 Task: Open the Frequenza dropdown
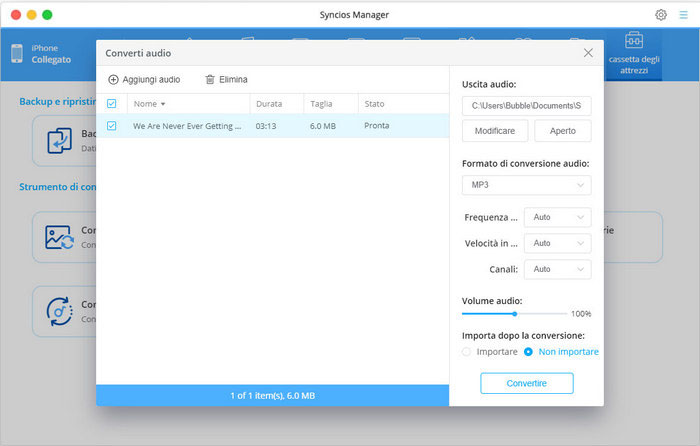[x=557, y=217]
